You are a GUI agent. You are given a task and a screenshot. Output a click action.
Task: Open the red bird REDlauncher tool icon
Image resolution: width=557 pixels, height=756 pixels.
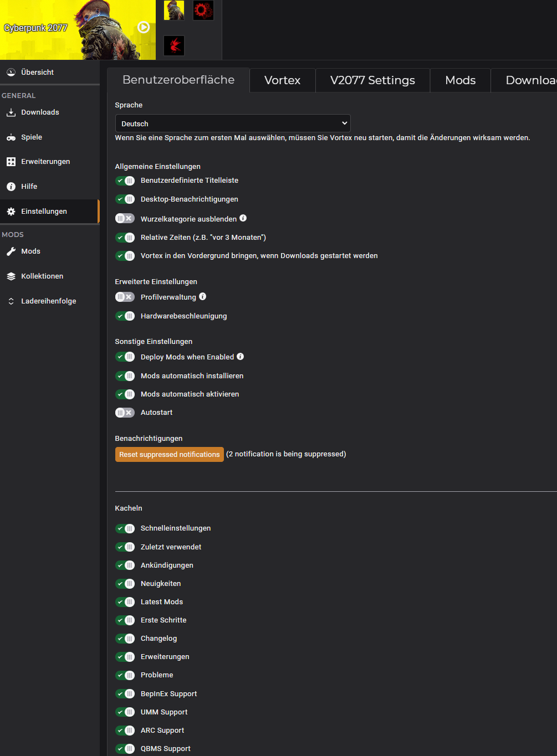(x=174, y=45)
